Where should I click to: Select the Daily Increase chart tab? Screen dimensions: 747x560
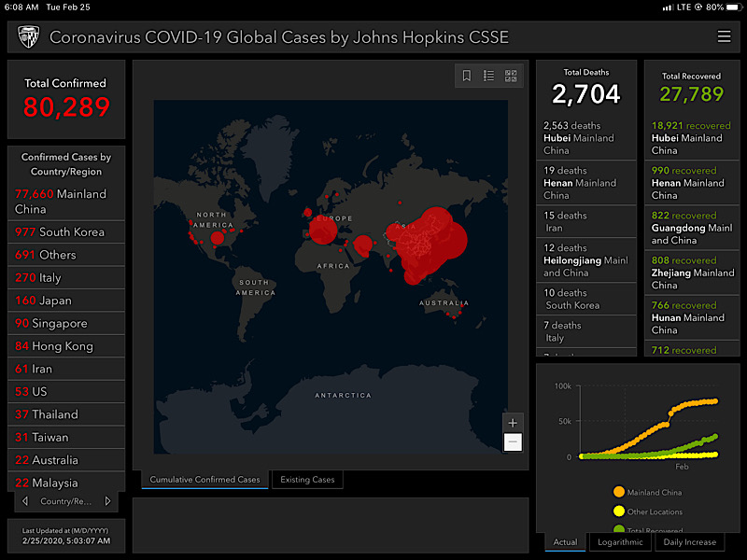click(x=689, y=542)
